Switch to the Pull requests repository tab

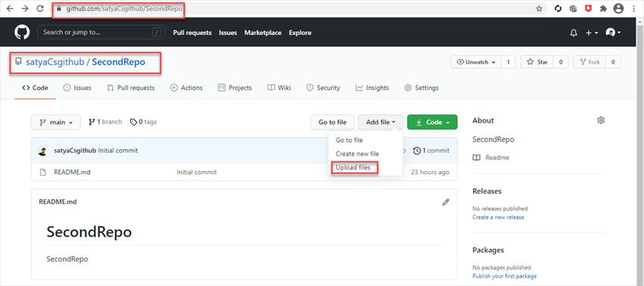[130, 88]
